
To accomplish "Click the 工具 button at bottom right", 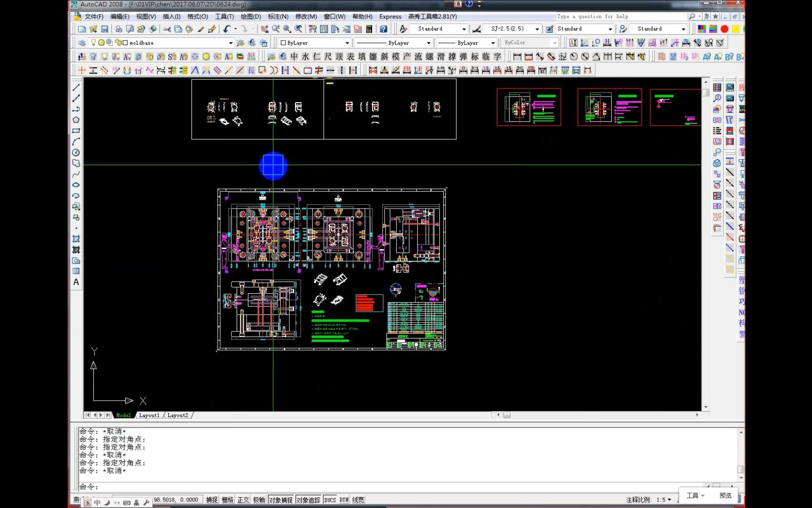I will tap(695, 495).
